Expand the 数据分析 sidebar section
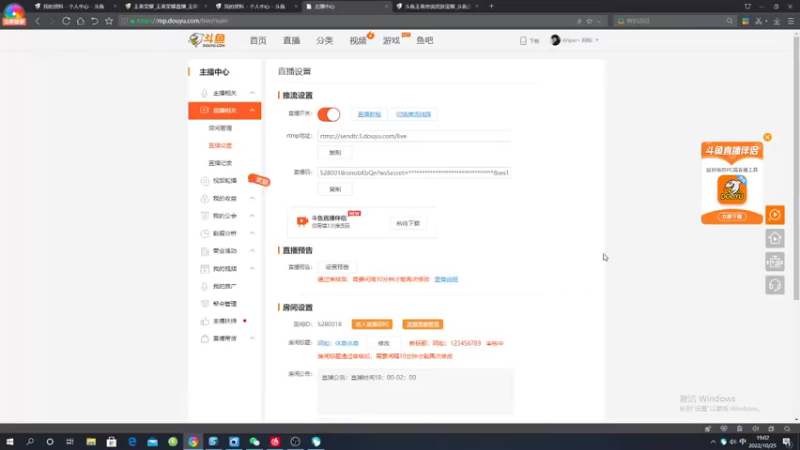 coord(224,233)
